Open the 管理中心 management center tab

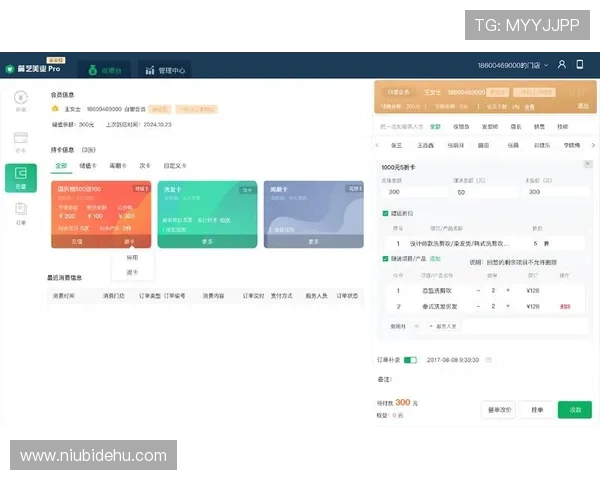click(x=165, y=70)
